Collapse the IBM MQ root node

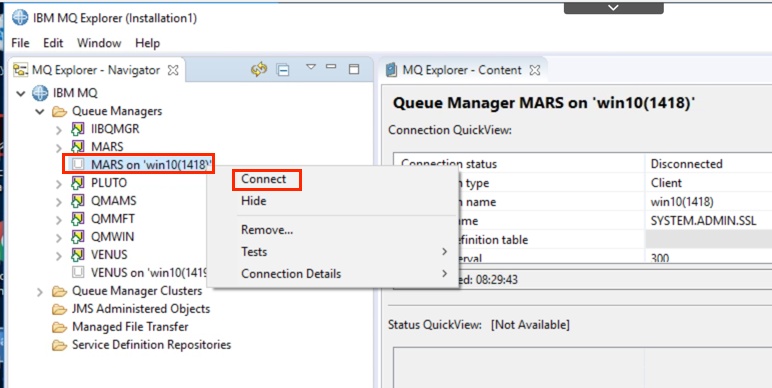pos(21,93)
